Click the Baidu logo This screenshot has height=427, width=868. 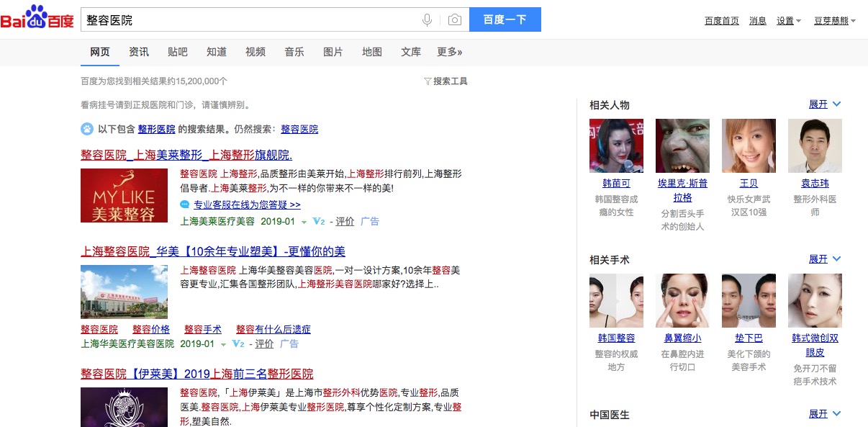[37, 17]
